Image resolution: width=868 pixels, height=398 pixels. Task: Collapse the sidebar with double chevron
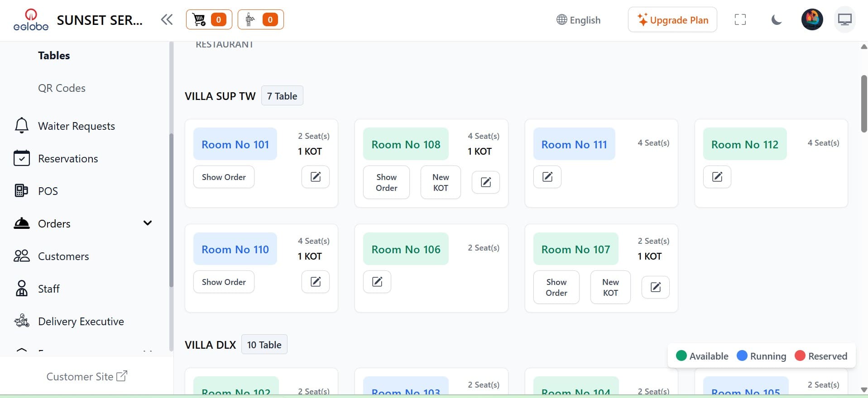click(x=167, y=19)
